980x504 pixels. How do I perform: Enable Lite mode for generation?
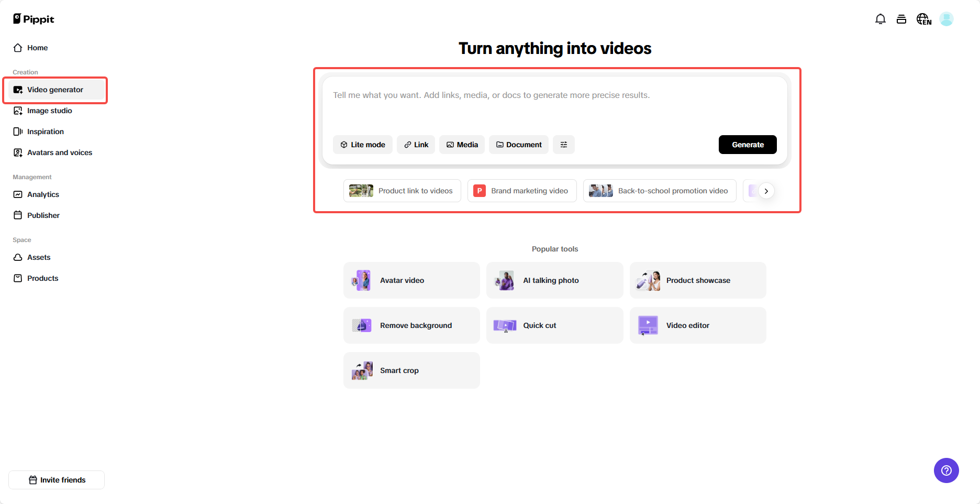362,145
